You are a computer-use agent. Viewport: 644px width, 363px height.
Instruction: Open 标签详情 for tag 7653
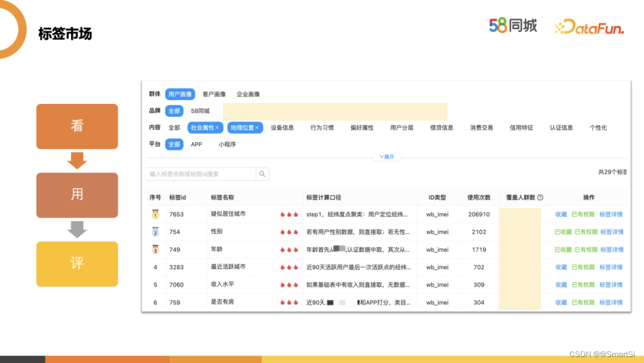coord(611,214)
